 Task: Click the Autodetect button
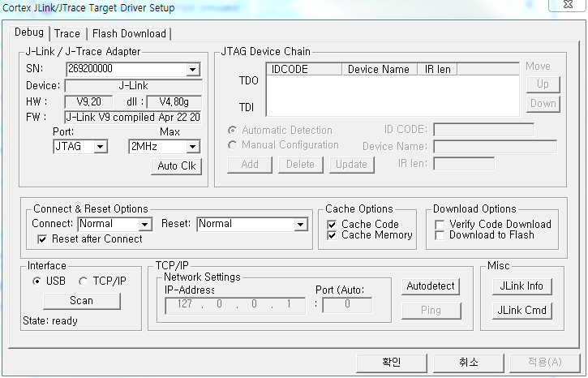point(431,286)
